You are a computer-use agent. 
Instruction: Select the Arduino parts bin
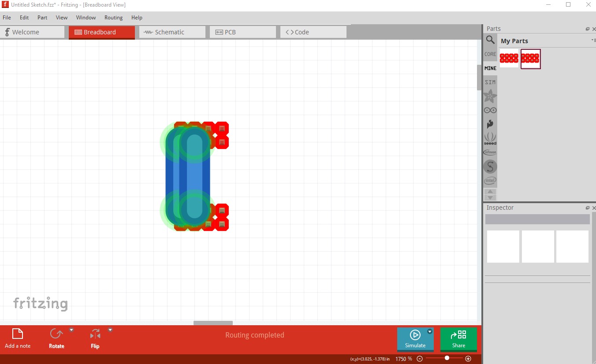(x=490, y=110)
